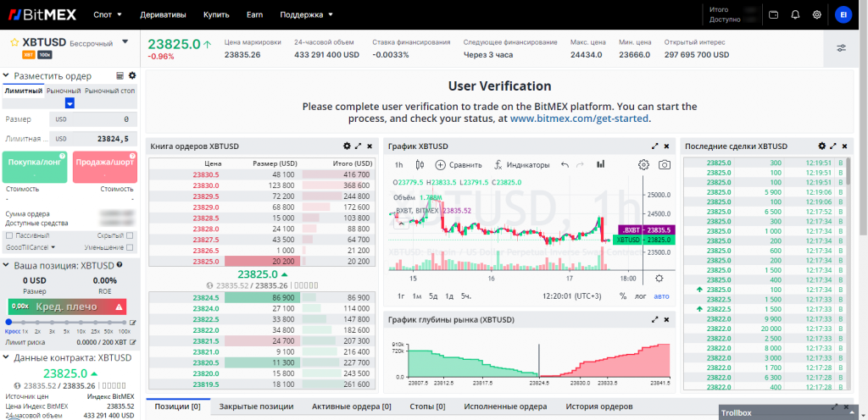Open notifications bell

coord(795,14)
